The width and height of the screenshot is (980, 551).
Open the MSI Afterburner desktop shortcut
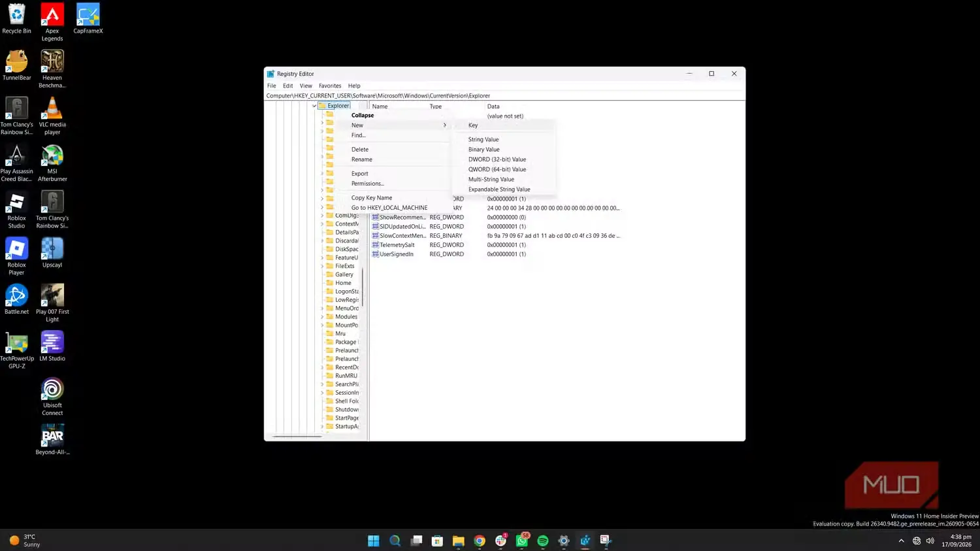tap(52, 163)
